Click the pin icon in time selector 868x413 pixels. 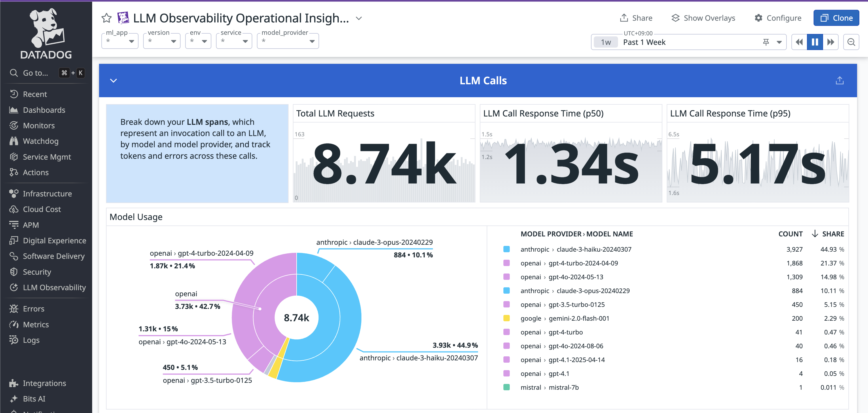coord(766,42)
